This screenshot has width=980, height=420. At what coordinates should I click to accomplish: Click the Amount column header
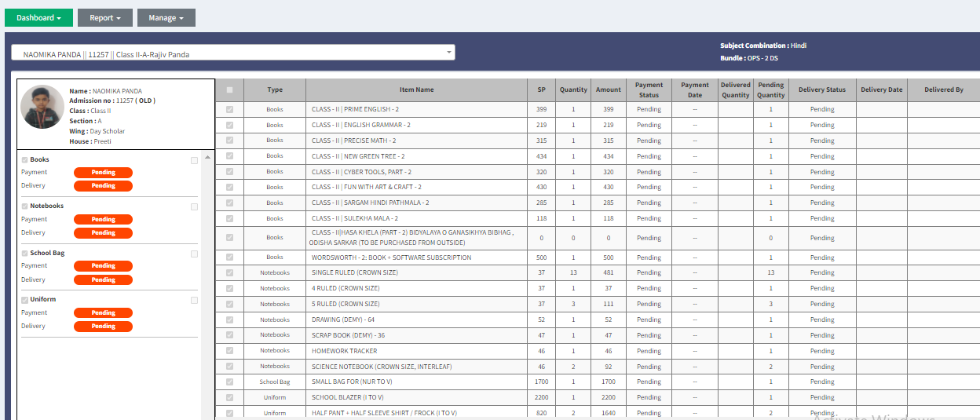(x=608, y=89)
